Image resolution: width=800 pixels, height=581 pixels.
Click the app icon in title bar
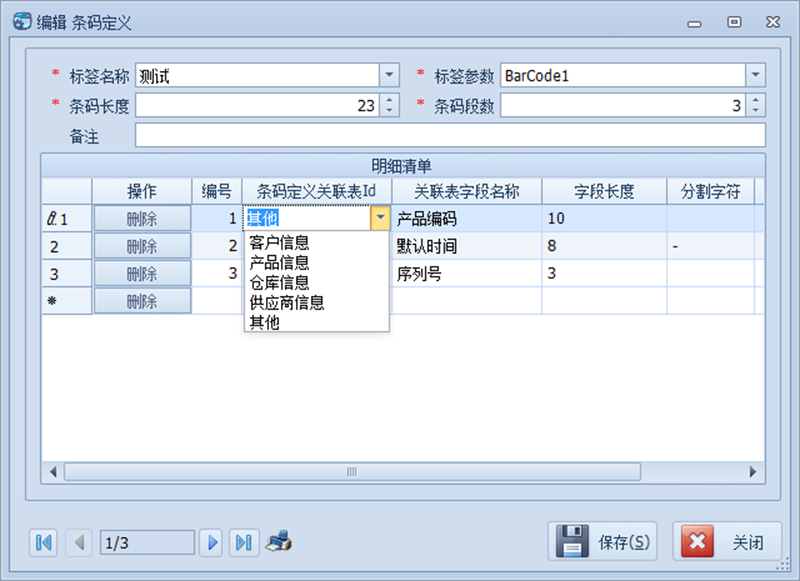tap(22, 21)
